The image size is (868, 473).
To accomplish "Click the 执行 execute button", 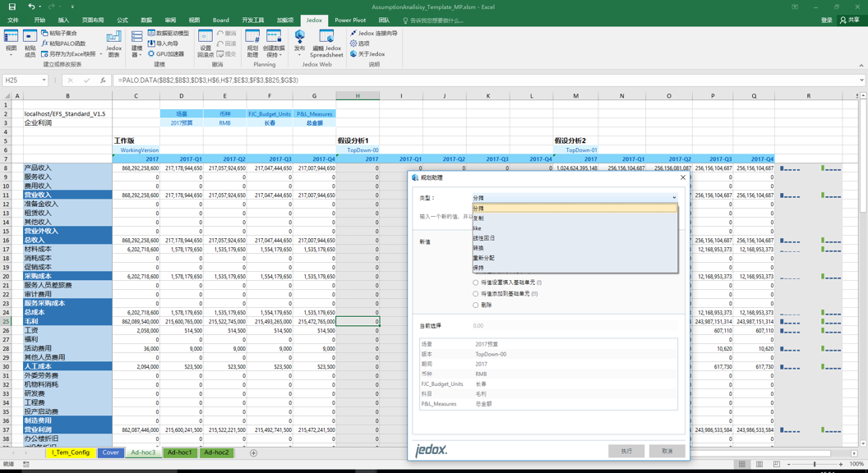I will pyautogui.click(x=626, y=451).
